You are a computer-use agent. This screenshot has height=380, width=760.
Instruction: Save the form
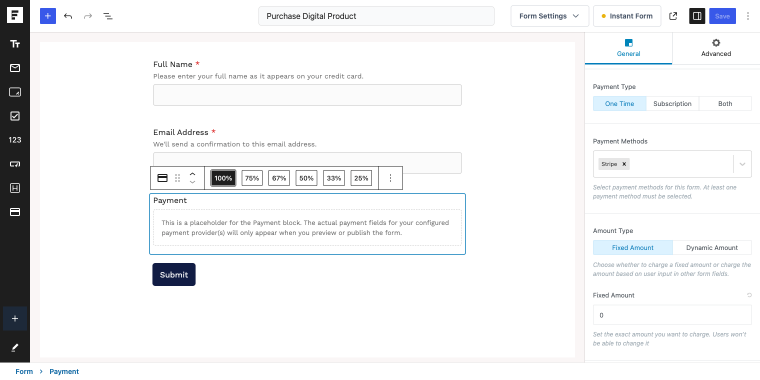coord(722,16)
